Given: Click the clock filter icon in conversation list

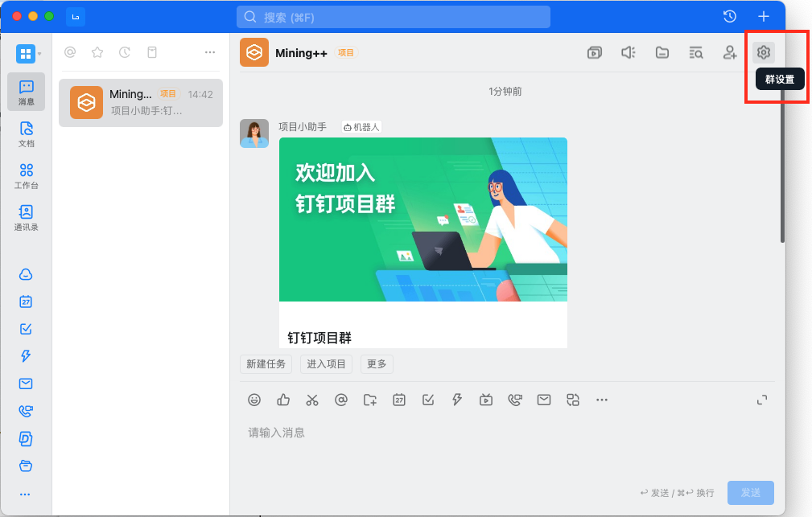Looking at the screenshot, I should click(x=125, y=52).
